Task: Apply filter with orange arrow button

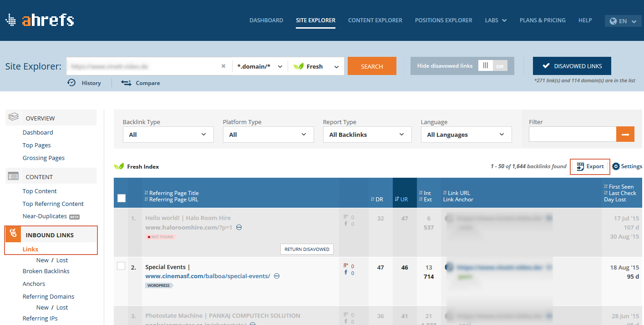Action: pos(625,134)
